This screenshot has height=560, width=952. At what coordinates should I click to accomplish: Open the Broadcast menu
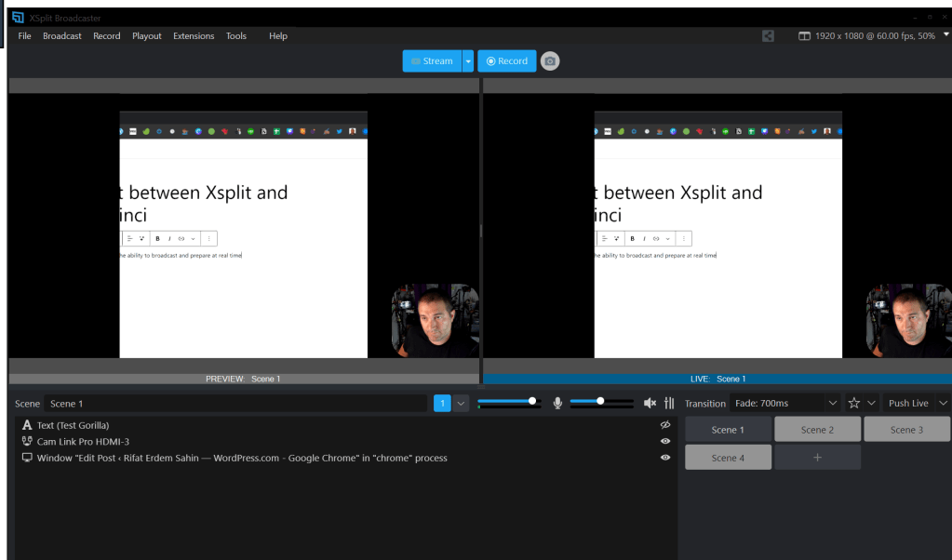click(x=62, y=35)
